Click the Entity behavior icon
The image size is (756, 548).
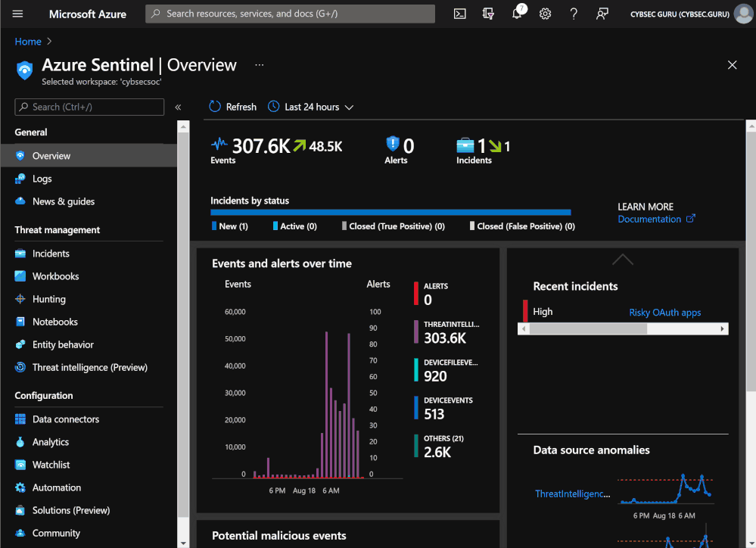[x=20, y=344]
